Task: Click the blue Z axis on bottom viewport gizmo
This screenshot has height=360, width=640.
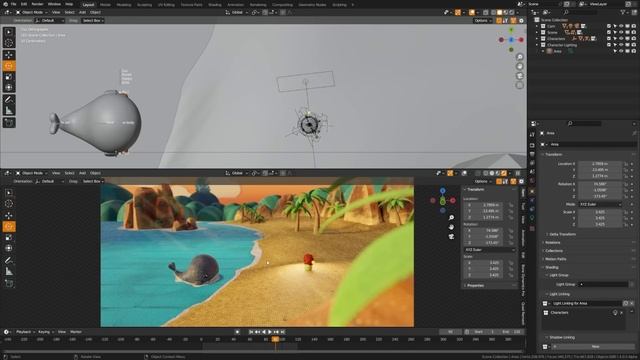Action: 442,191
